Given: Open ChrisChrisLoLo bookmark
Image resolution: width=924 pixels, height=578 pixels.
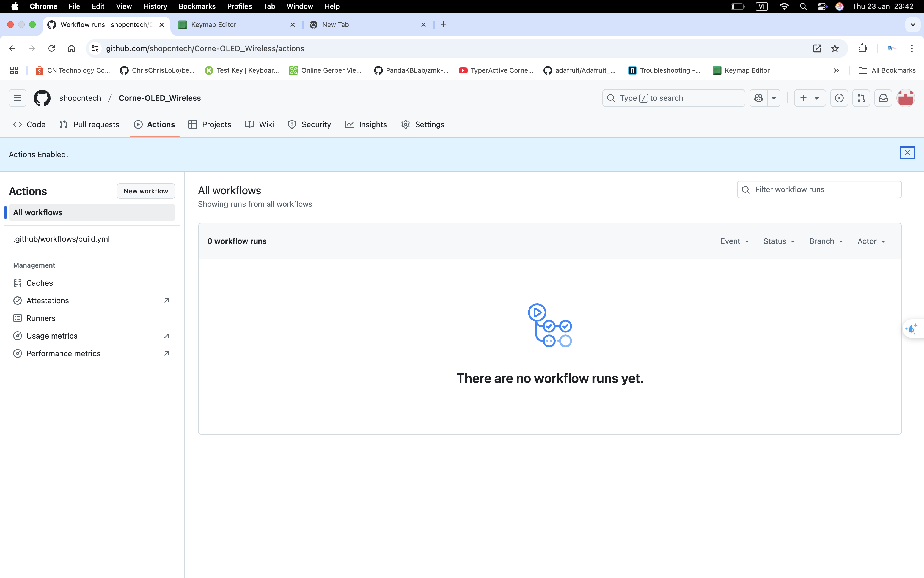Looking at the screenshot, I should tap(157, 70).
